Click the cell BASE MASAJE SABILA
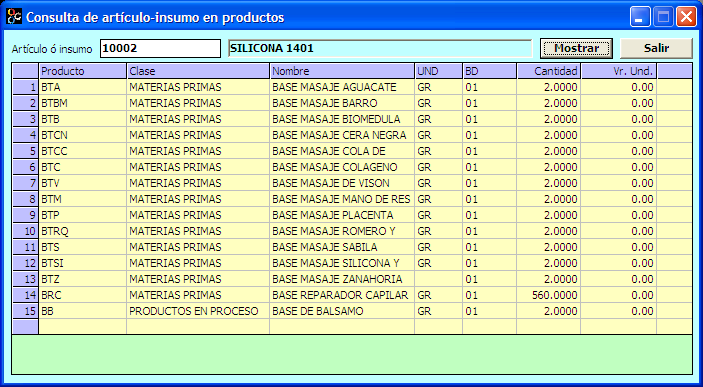 tap(342, 247)
